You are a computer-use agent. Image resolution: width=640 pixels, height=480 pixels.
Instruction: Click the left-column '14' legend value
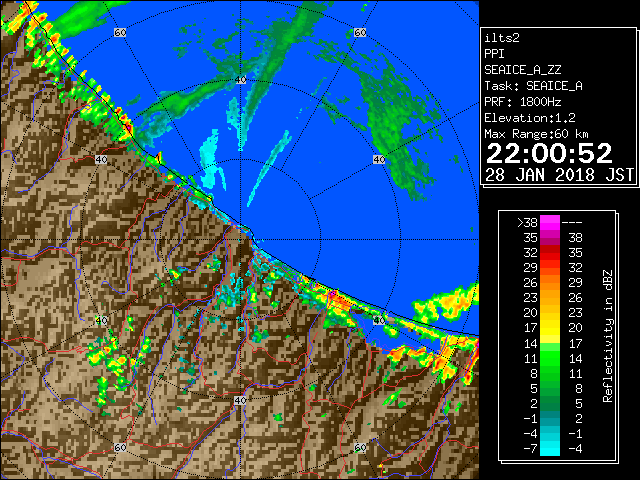click(531, 343)
